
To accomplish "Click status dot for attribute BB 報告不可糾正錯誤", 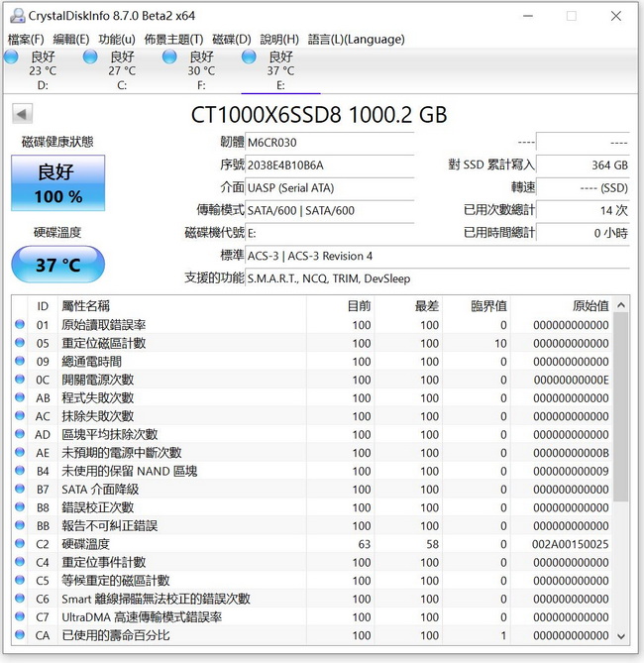I will 20,525.
